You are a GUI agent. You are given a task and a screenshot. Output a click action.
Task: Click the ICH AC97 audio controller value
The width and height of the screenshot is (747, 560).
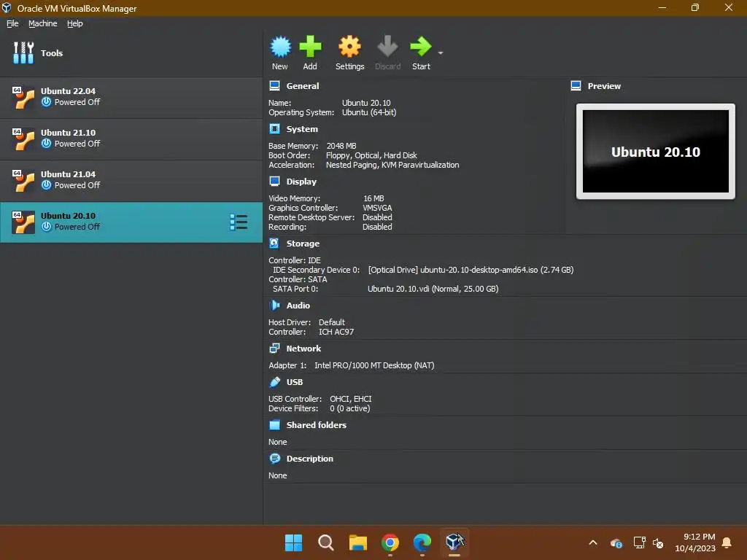pos(336,332)
